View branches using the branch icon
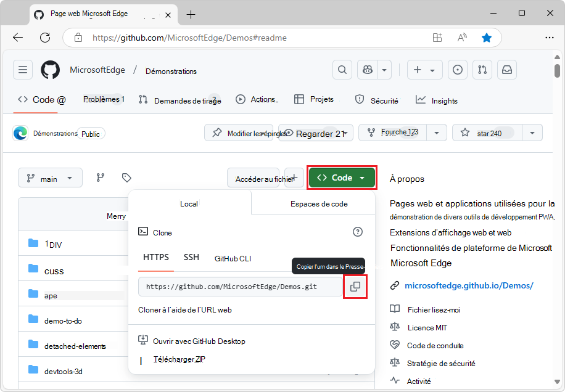This screenshot has width=565, height=392. pos(101,178)
